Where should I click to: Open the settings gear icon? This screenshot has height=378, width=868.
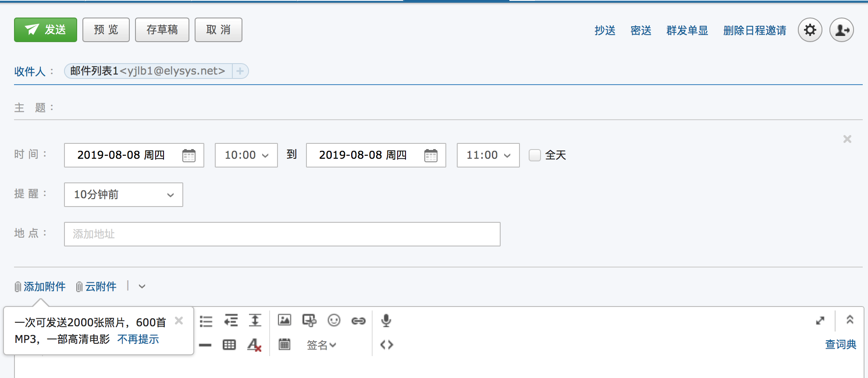pos(810,30)
